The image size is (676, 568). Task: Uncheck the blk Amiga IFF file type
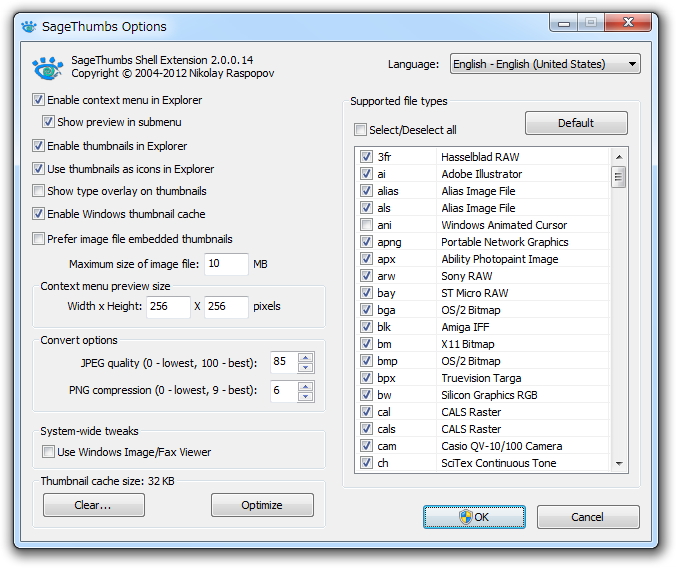click(x=366, y=327)
